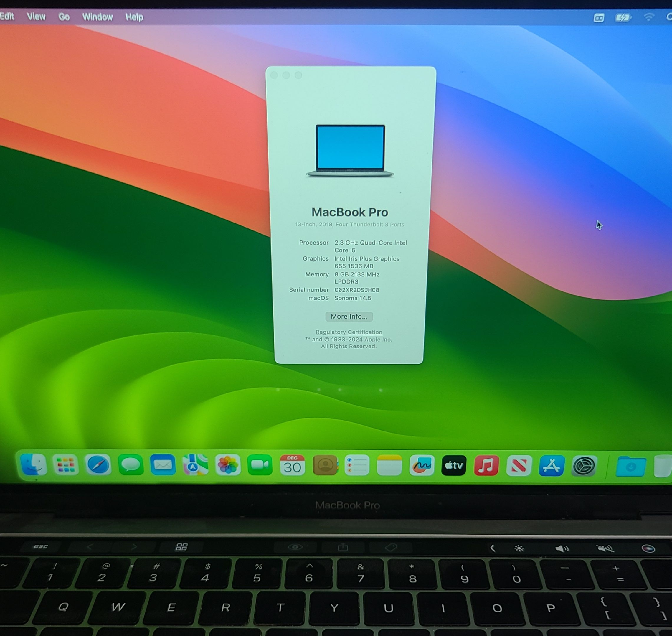Start FaceTime from the Dock

point(260,465)
